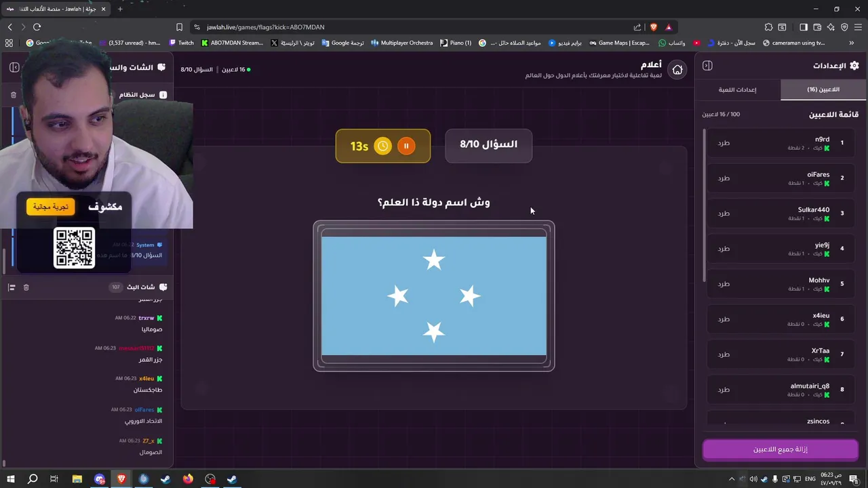The height and width of the screenshot is (488, 868).
Task: Collapse the settings panel on the right
Action: tap(707, 66)
